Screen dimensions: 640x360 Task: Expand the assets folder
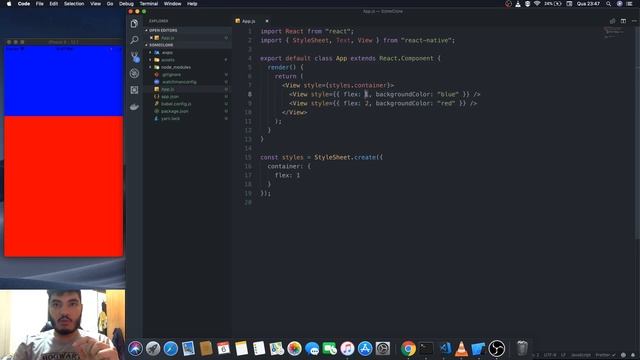[168, 60]
